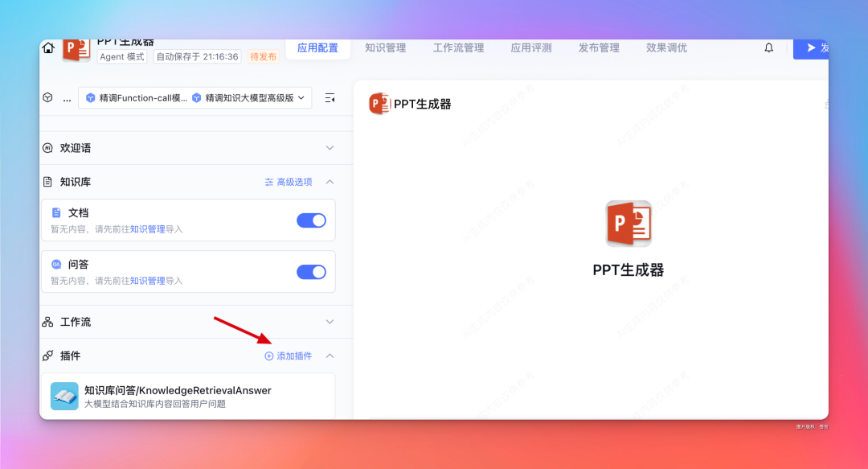The height and width of the screenshot is (469, 868).
Task: Toggle the 问答 switch off
Action: 311,272
